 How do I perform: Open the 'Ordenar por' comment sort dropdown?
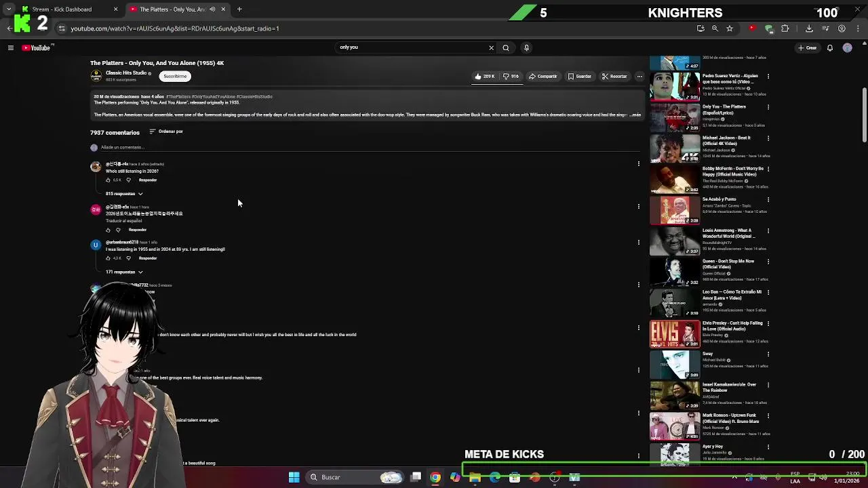(166, 131)
